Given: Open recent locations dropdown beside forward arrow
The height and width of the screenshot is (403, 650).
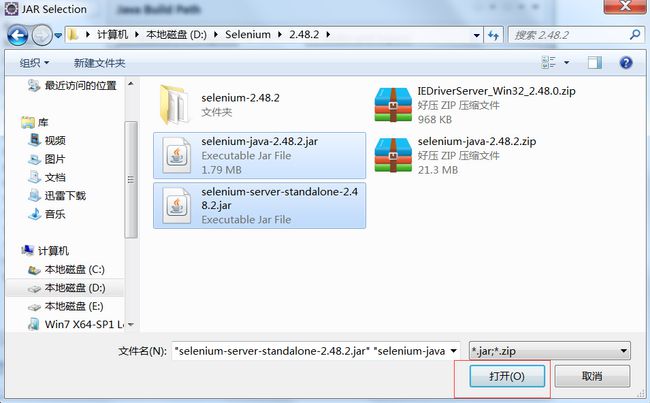Looking at the screenshot, I should (58, 36).
